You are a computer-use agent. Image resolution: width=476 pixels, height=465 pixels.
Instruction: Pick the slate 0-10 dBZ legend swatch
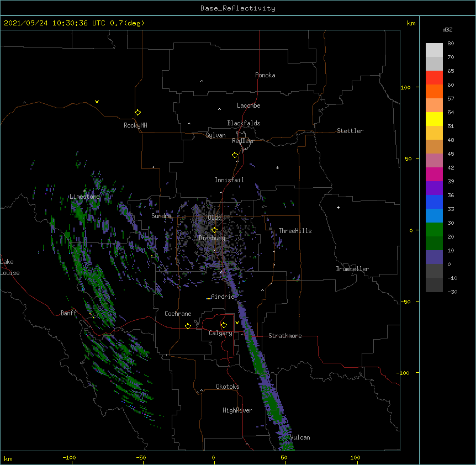pyautogui.click(x=434, y=257)
